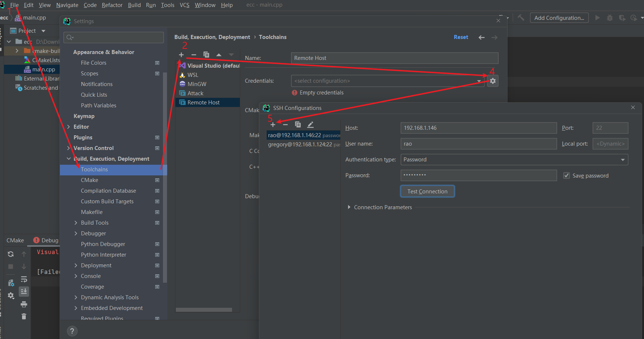This screenshot has height=339, width=644.
Task: Go forward in settings navigation
Action: 494,38
